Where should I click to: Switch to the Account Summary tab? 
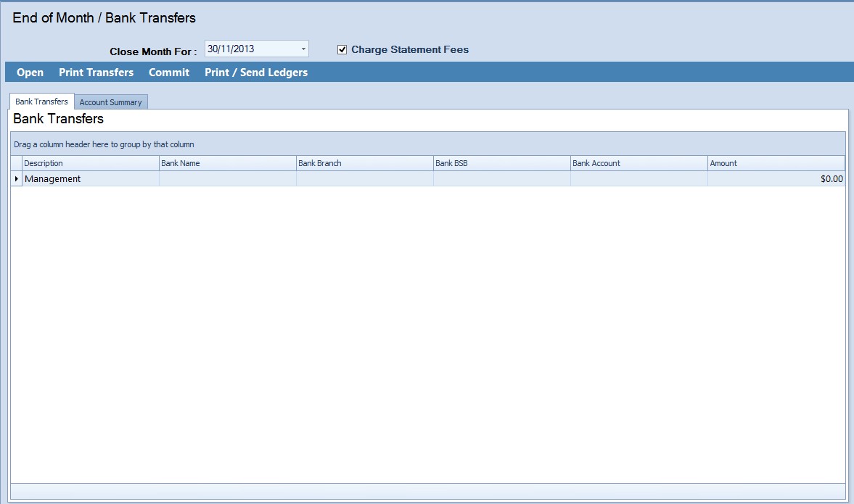tap(110, 102)
